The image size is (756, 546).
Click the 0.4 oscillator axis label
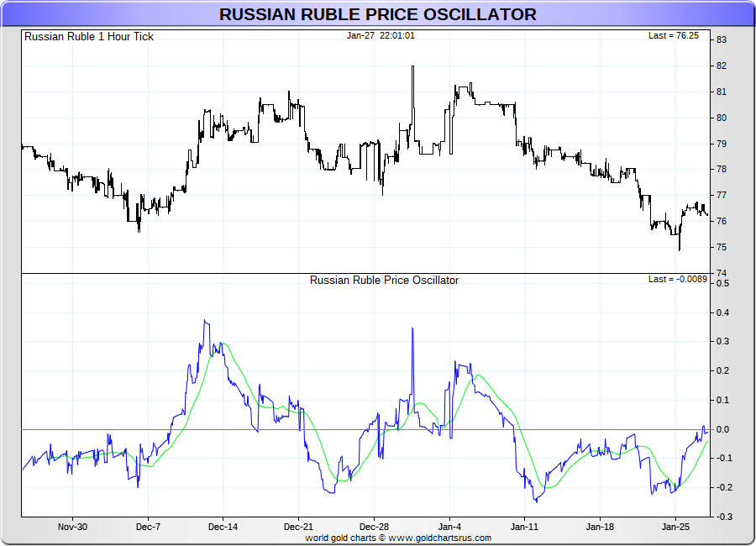(722, 313)
